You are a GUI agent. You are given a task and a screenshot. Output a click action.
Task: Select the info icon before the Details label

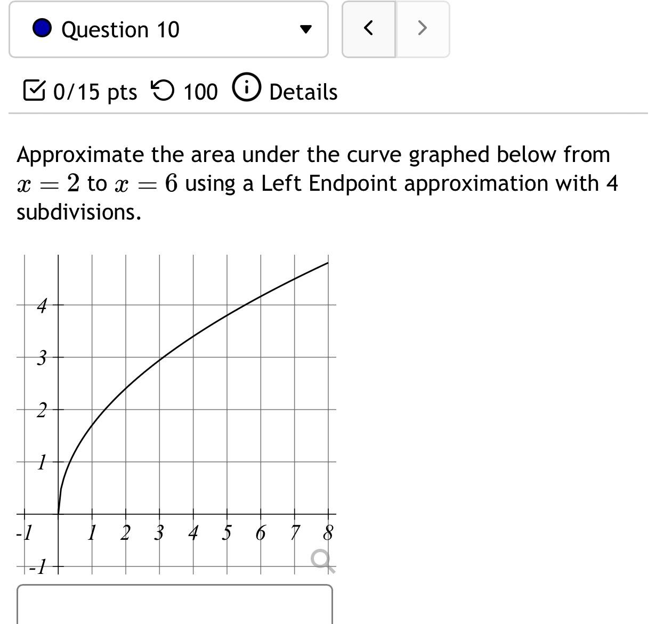tap(247, 88)
